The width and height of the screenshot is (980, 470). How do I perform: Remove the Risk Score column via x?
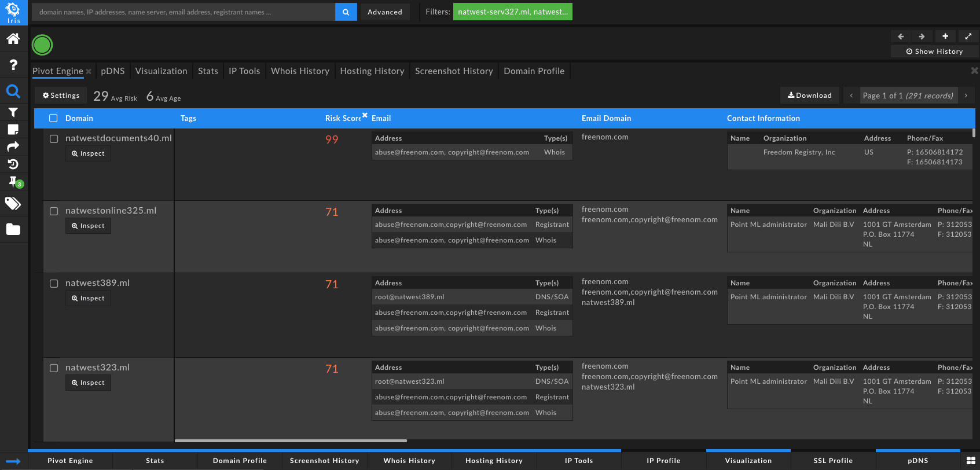tap(365, 115)
